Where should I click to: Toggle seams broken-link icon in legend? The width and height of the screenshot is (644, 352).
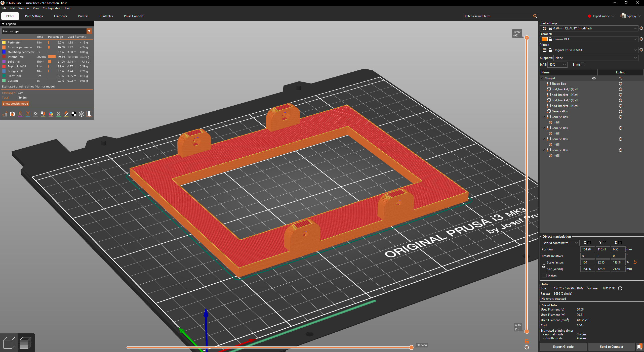click(35, 114)
